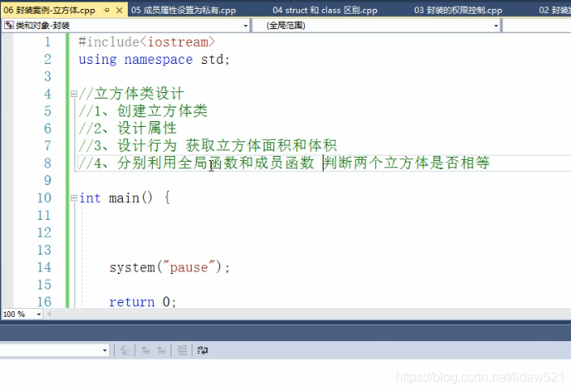
Task: Click the previous message icon in output toolbar
Action: pyautogui.click(x=146, y=350)
